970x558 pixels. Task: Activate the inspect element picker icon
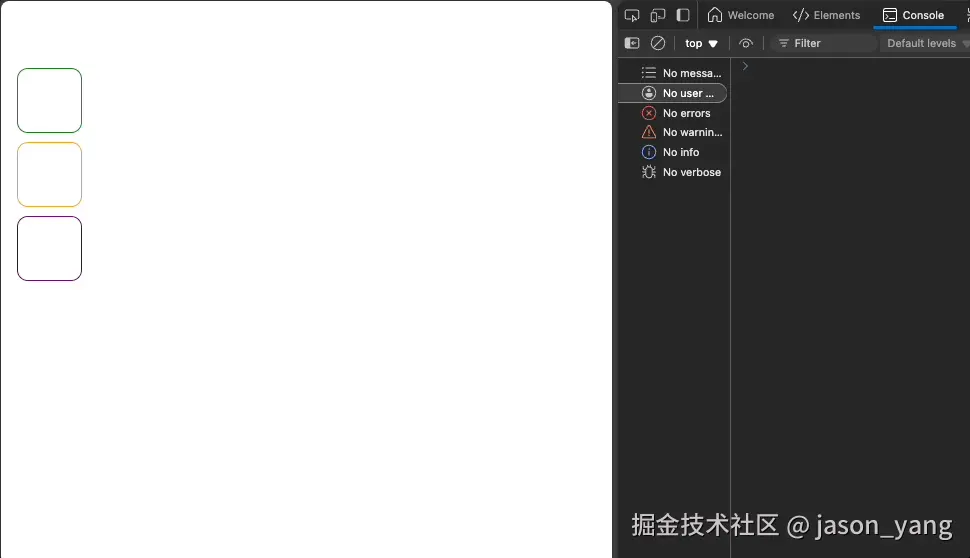pos(632,15)
